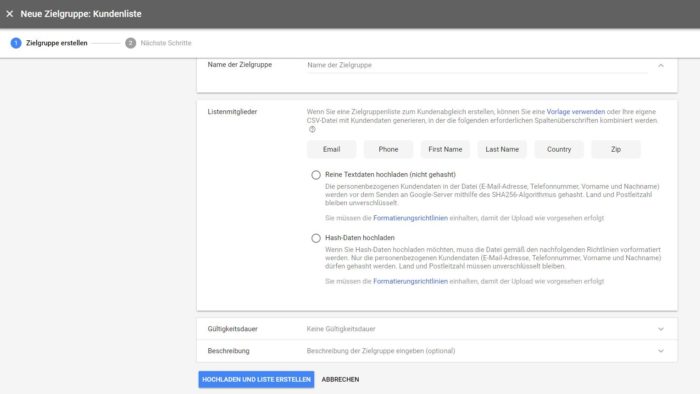This screenshot has height=394, width=700.
Task: Click the Zip column chip
Action: tap(616, 149)
